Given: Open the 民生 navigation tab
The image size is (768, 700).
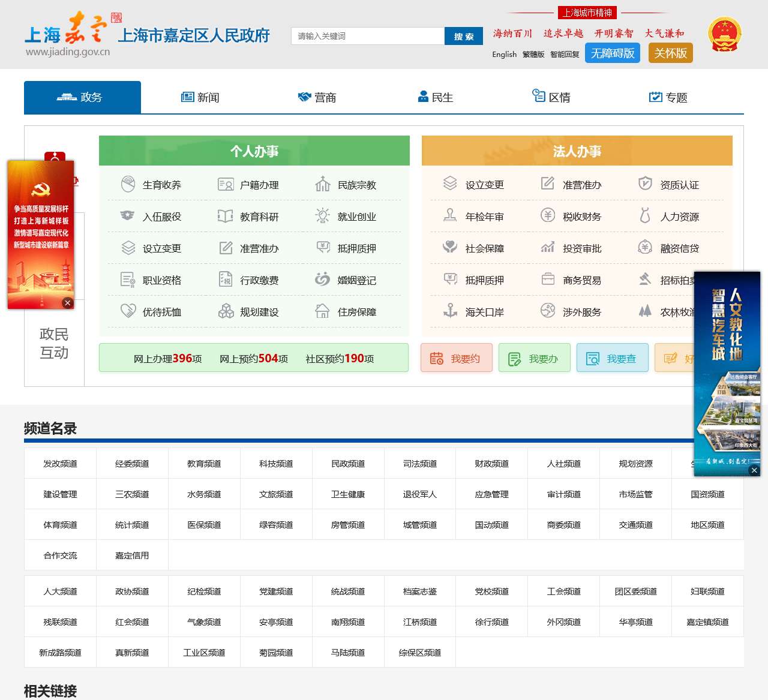Looking at the screenshot, I should coord(435,97).
